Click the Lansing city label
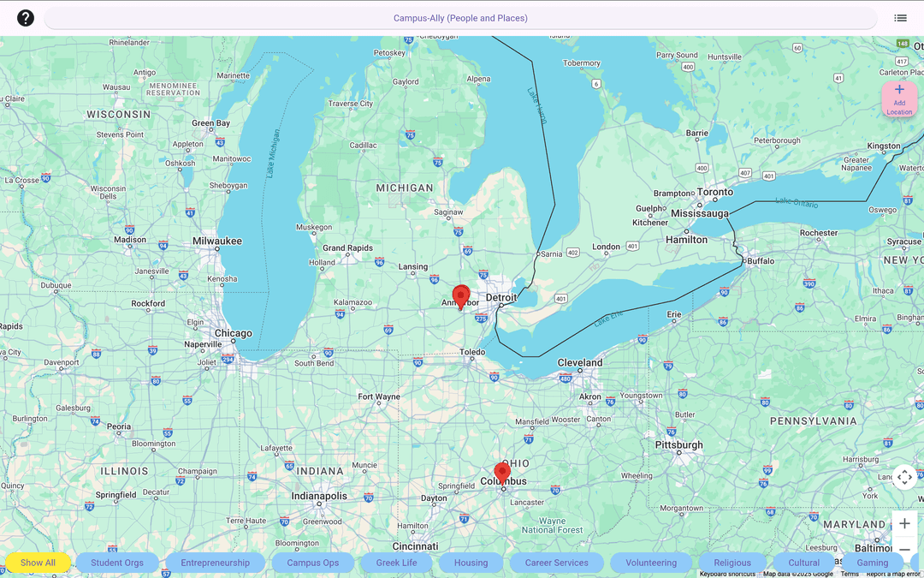Viewport: 924px width, 578px height. click(x=413, y=266)
